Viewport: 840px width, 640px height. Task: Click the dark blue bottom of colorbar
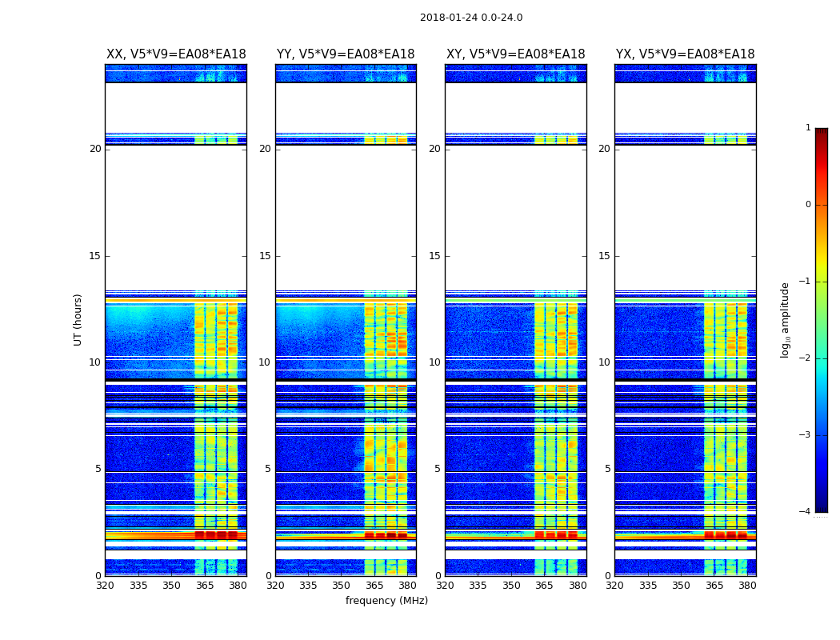(x=821, y=506)
